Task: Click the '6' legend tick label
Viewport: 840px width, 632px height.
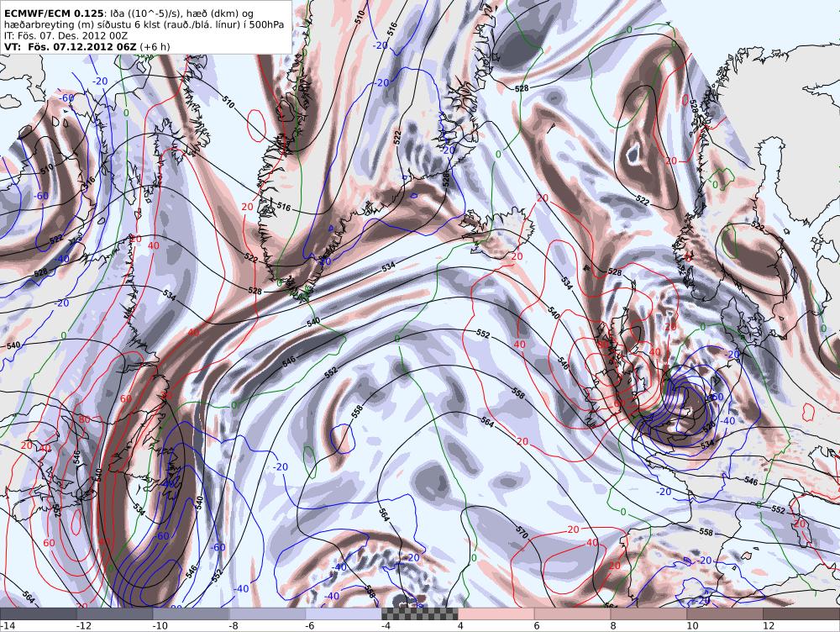Action: pyautogui.click(x=537, y=626)
